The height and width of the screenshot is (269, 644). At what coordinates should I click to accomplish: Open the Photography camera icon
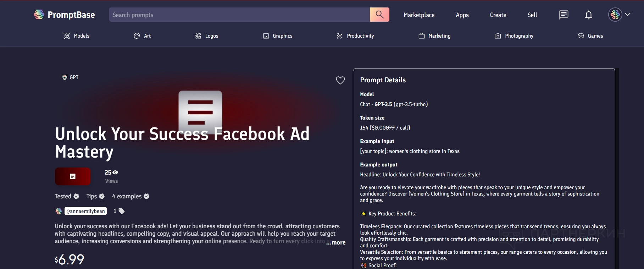tap(498, 36)
